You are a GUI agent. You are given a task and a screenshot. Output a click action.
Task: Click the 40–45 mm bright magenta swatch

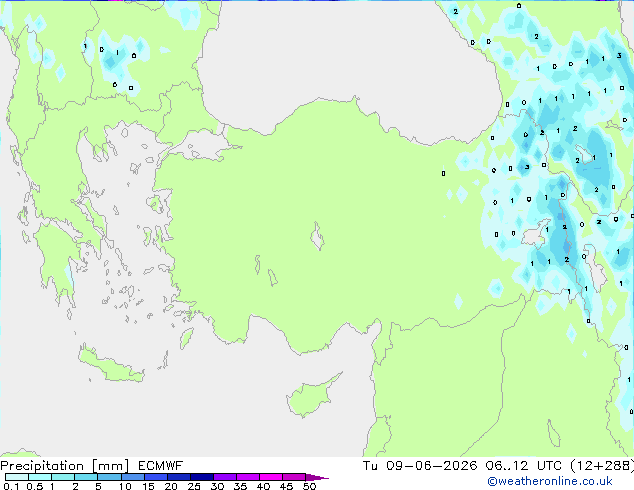pos(271,477)
